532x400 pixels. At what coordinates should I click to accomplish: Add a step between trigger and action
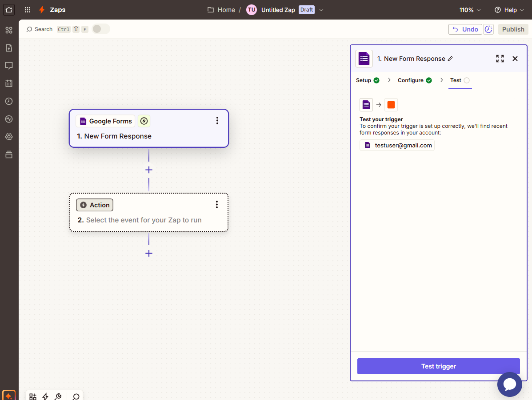click(149, 170)
